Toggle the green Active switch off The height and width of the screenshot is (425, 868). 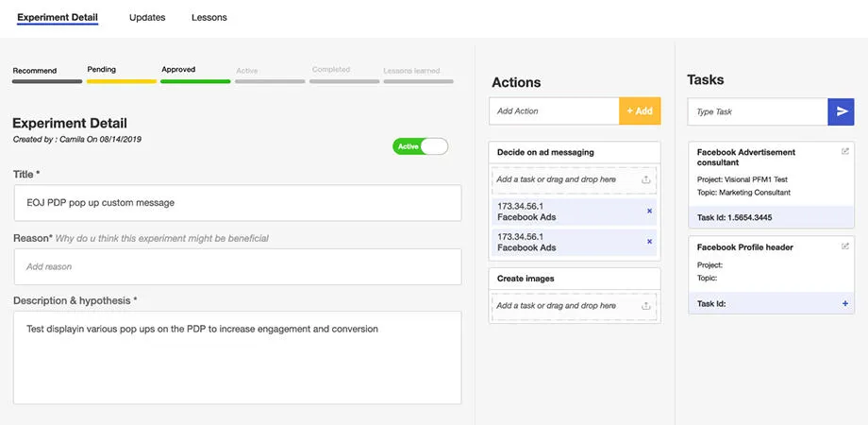[x=420, y=146]
